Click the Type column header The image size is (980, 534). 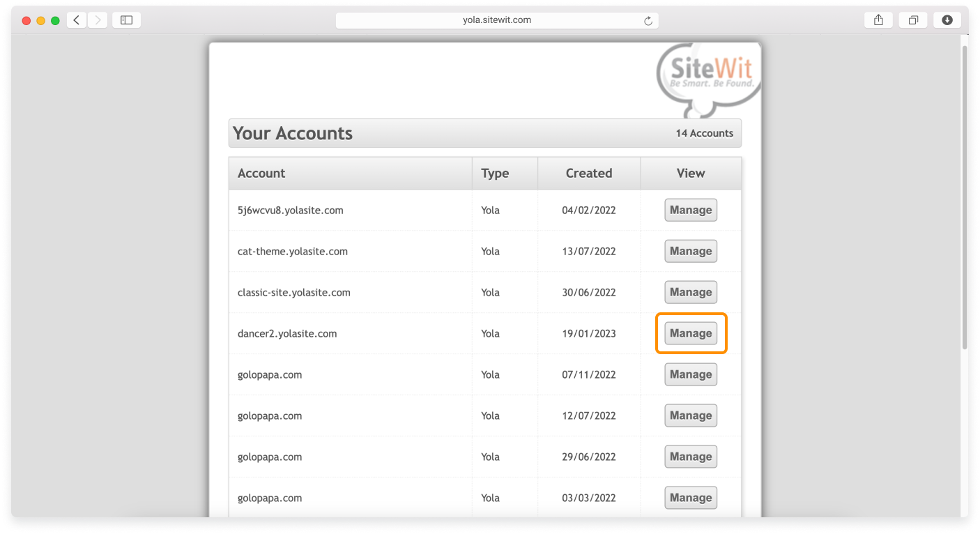(492, 173)
